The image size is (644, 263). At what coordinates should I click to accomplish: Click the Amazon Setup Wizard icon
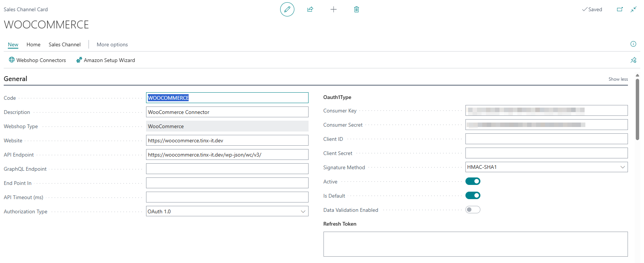[79, 60]
